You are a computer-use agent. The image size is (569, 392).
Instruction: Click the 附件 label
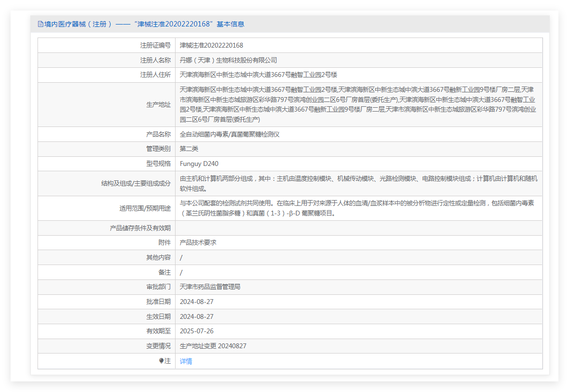click(x=164, y=242)
